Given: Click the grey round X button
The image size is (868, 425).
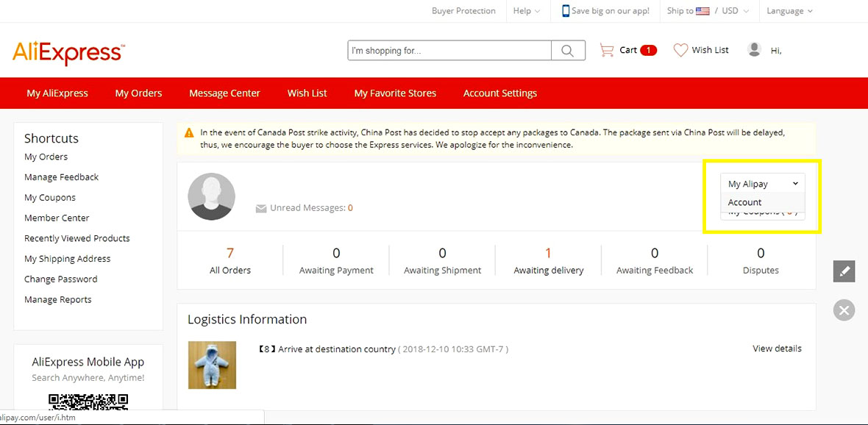Looking at the screenshot, I should (x=844, y=310).
